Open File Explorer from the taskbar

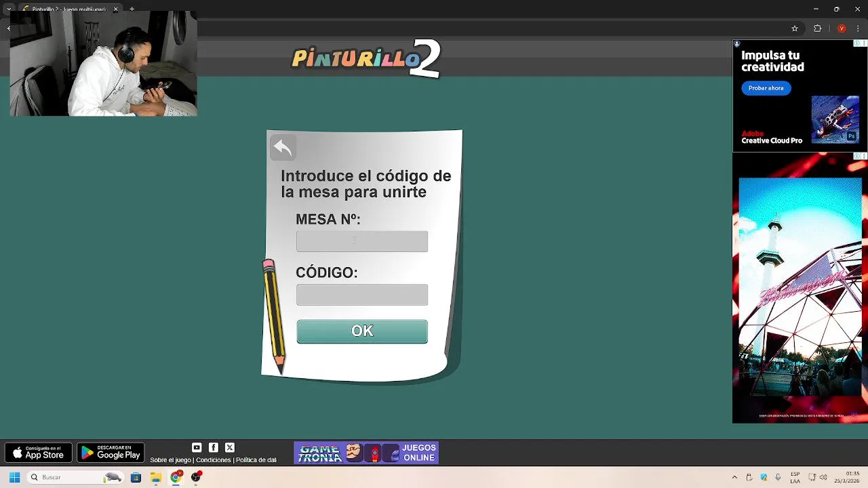point(156,477)
